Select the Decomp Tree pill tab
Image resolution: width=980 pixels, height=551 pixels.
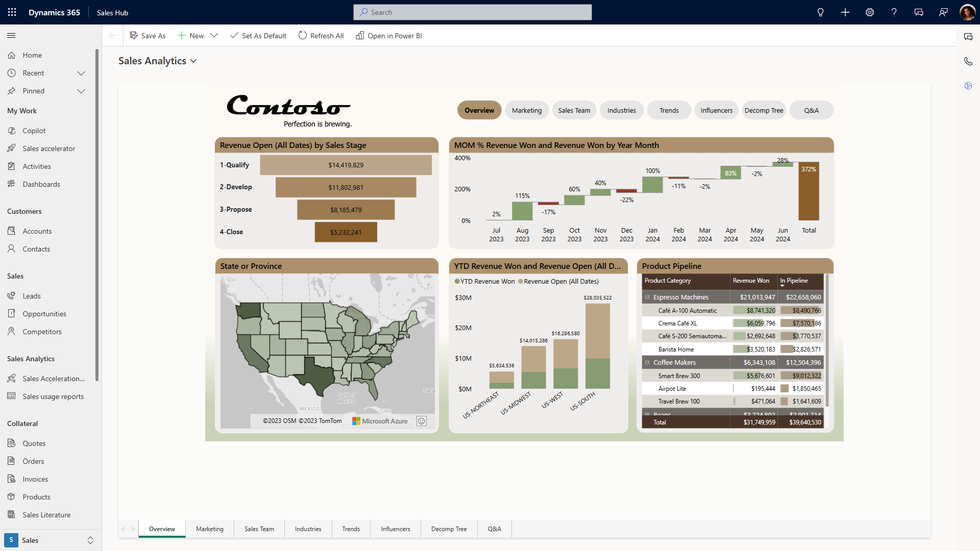point(764,110)
